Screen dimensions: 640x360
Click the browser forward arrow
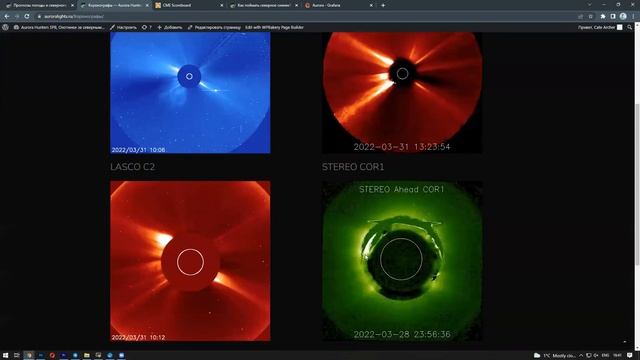pos(17,16)
